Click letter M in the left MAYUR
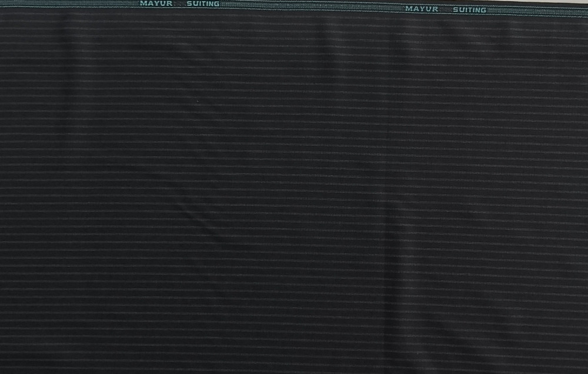Screen dimensions: 588x374 pos(143,4)
